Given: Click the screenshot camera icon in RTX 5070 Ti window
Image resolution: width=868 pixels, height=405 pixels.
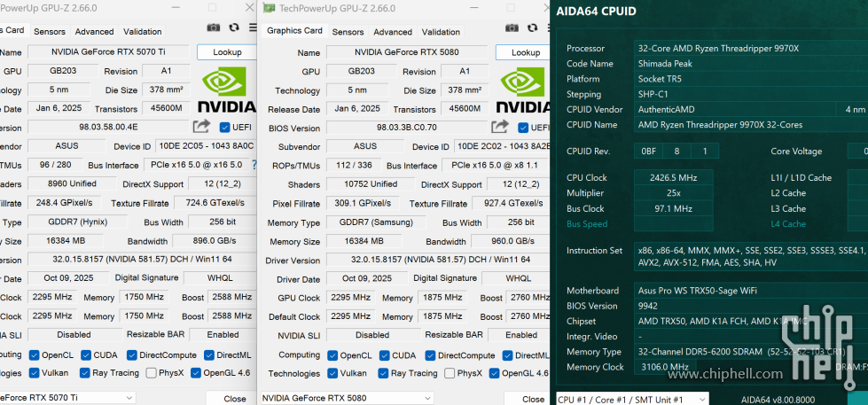Looking at the screenshot, I should click(x=214, y=29).
